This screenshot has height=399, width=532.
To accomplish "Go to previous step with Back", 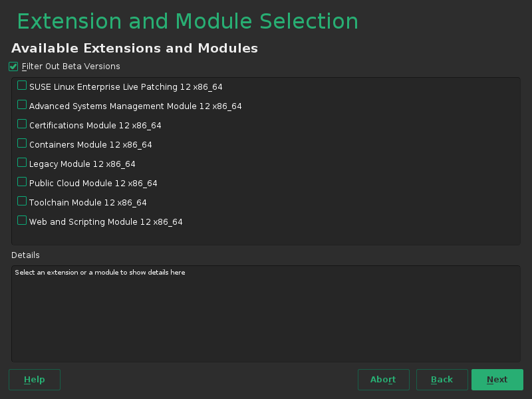I will click(x=442, y=380).
